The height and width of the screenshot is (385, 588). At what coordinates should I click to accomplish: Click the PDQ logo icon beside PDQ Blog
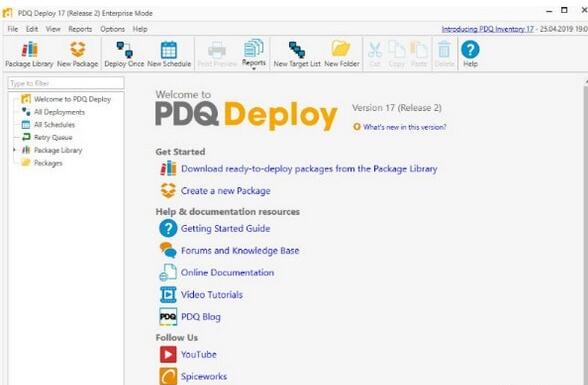click(168, 317)
